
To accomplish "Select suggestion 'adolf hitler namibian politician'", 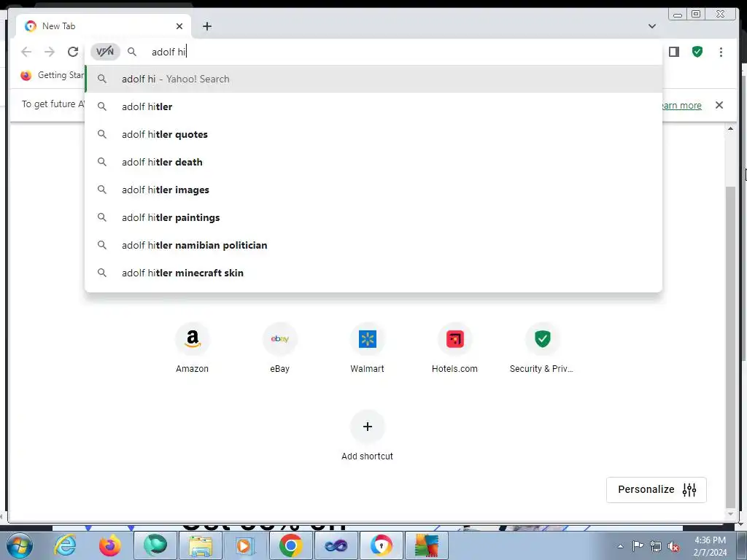I will pos(373,245).
